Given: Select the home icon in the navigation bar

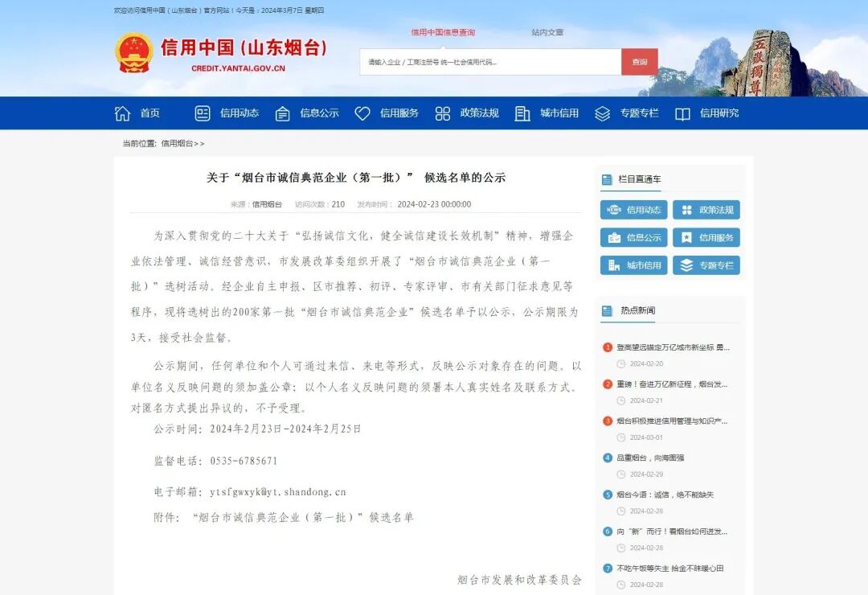Looking at the screenshot, I should (122, 113).
